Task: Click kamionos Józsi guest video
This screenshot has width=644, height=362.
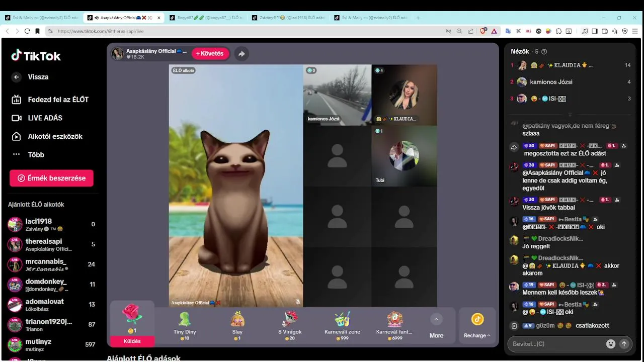Action: 337,95
